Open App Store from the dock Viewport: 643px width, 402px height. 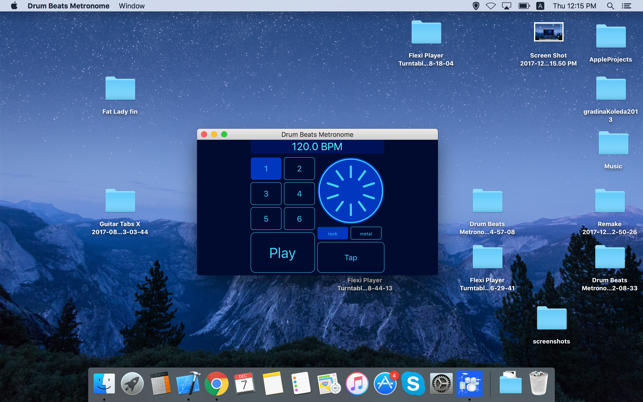pyautogui.click(x=385, y=384)
